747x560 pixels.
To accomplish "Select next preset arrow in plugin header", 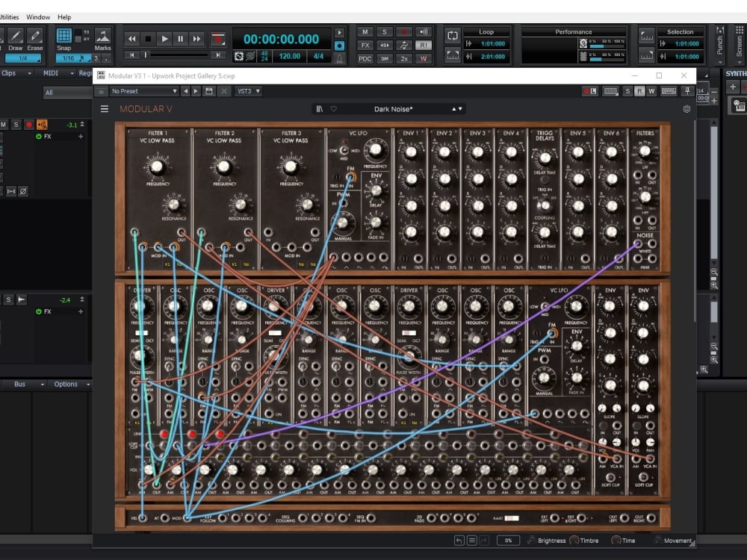I will point(196,91).
